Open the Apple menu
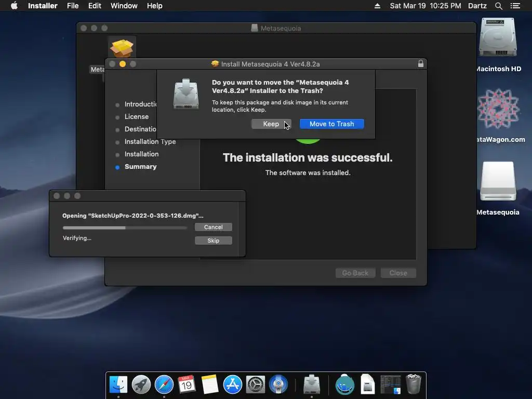Image resolution: width=532 pixels, height=399 pixels. 14,6
